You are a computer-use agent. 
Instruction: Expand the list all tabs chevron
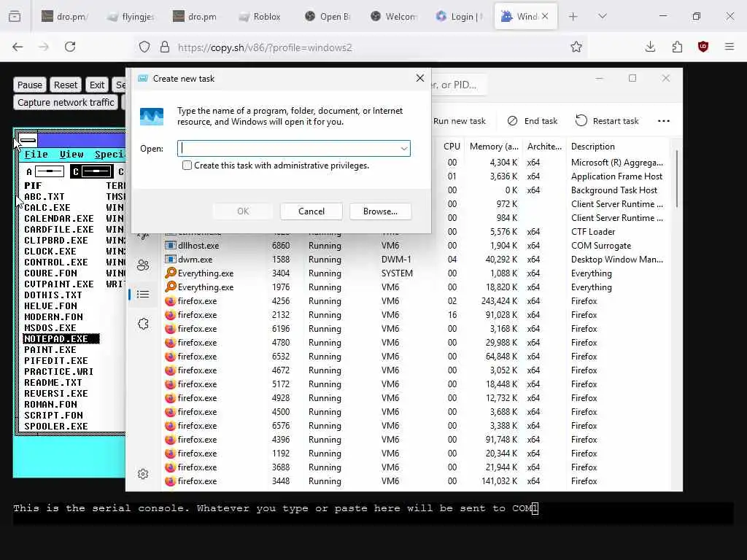(x=603, y=17)
